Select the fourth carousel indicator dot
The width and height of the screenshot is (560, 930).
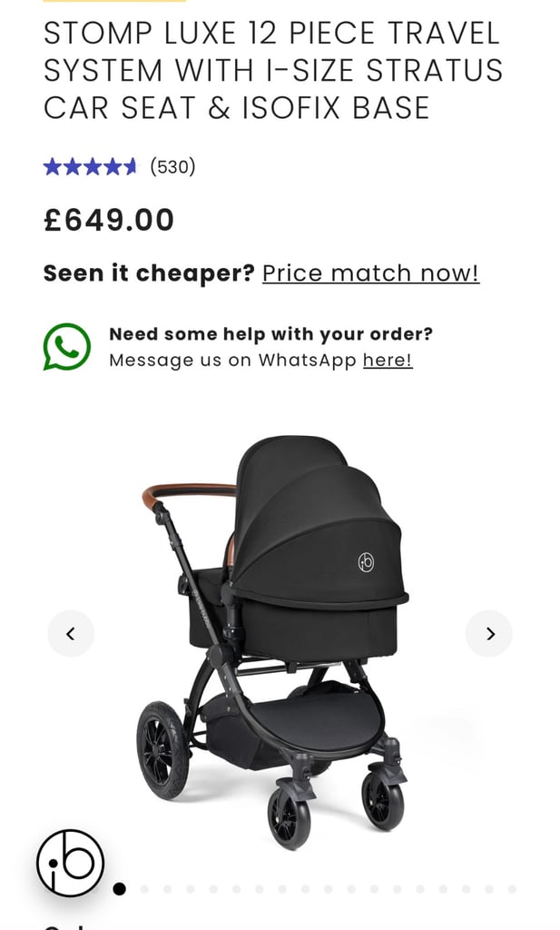click(x=191, y=889)
